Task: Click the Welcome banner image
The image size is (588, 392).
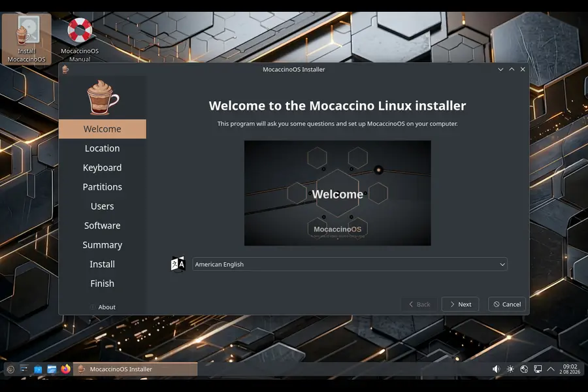Action: click(x=338, y=193)
